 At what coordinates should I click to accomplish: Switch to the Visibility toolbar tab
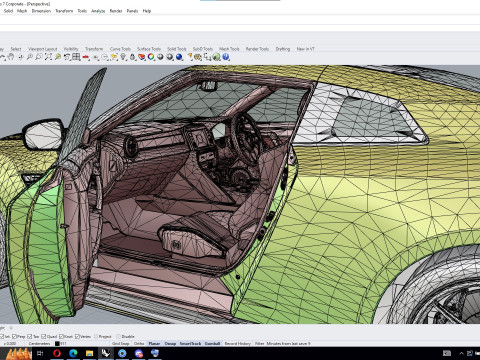(71, 49)
